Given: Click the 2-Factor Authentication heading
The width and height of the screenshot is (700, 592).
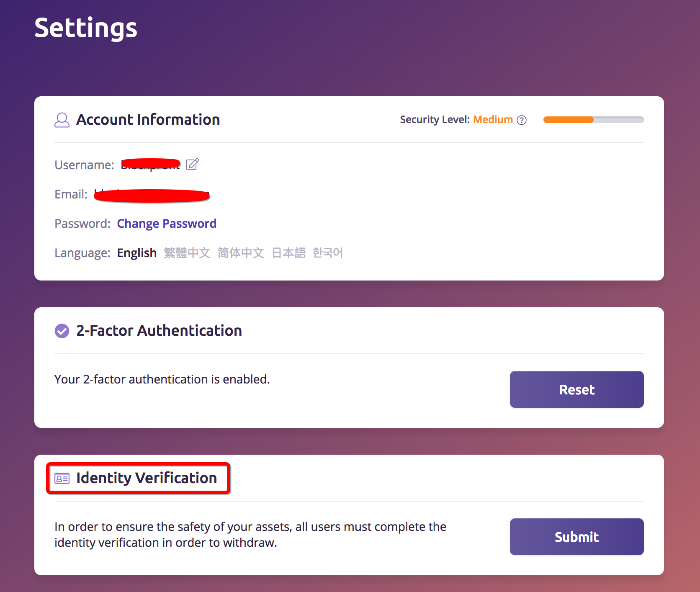Looking at the screenshot, I should (159, 331).
